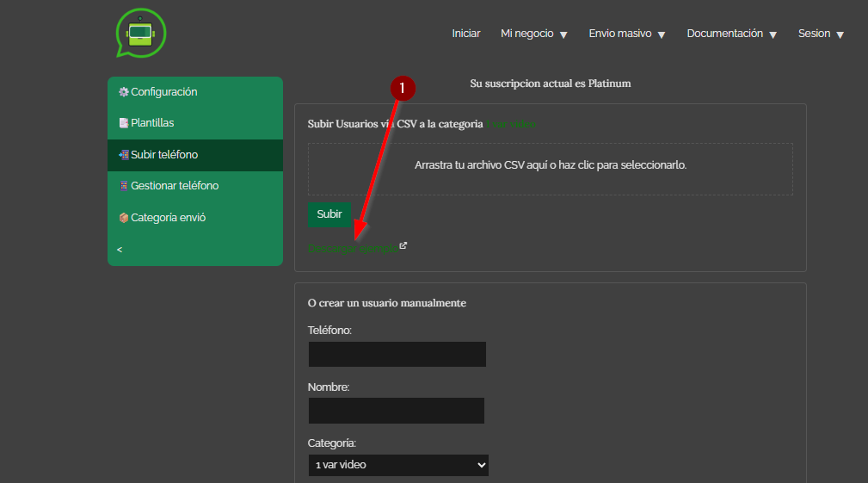Expand the Sesion dropdown arrow
This screenshot has height=483, width=868.
(840, 35)
